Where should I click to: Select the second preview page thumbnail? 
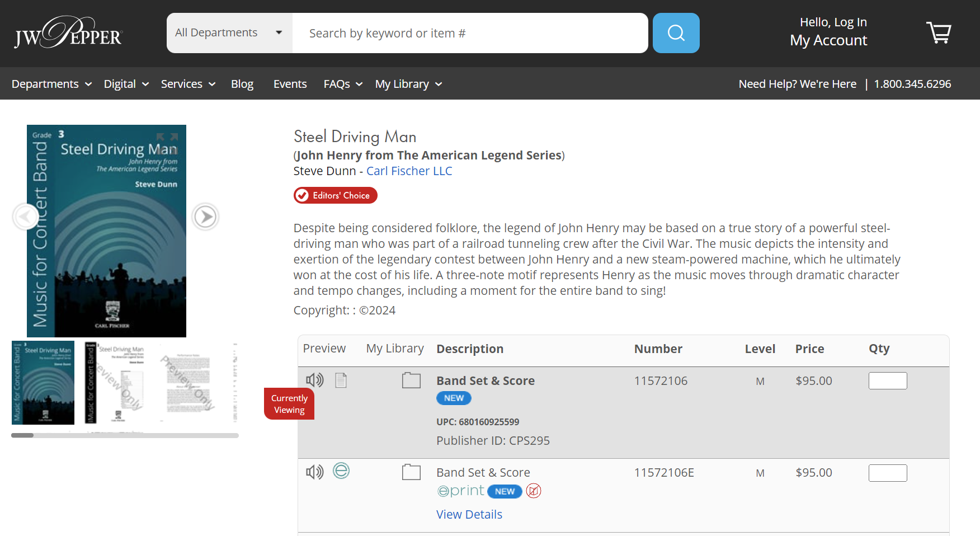tap(115, 383)
